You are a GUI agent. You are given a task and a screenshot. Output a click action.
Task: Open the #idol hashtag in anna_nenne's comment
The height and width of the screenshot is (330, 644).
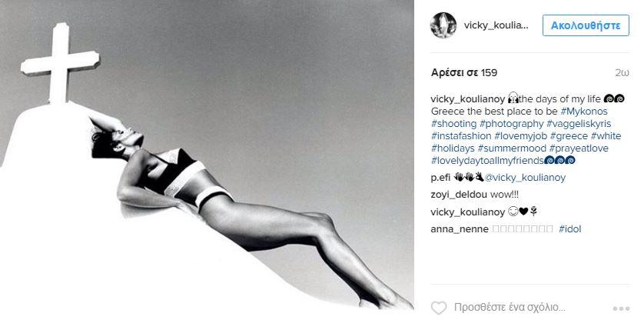point(569,229)
